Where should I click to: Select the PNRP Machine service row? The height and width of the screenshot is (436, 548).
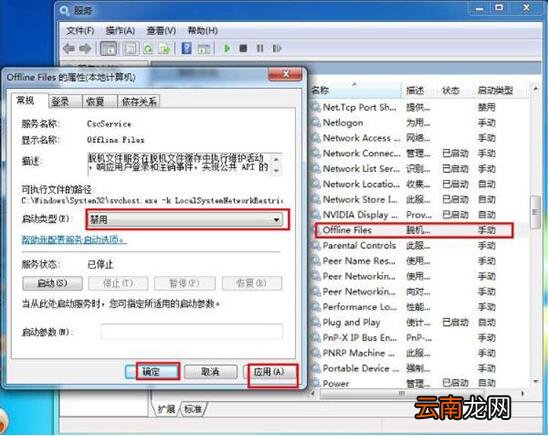[x=419, y=353]
